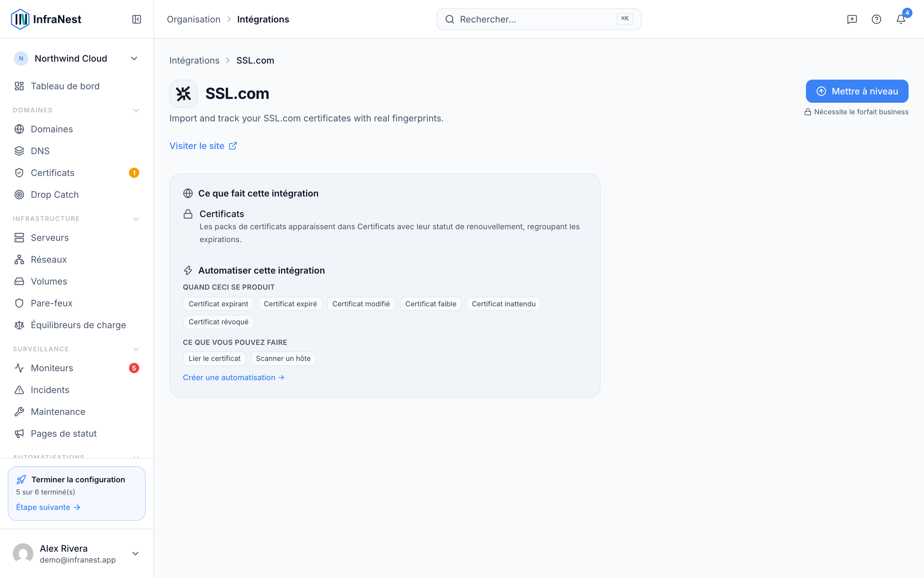This screenshot has width=924, height=578.
Task: Click the Alex Rivera avatar
Action: (23, 554)
